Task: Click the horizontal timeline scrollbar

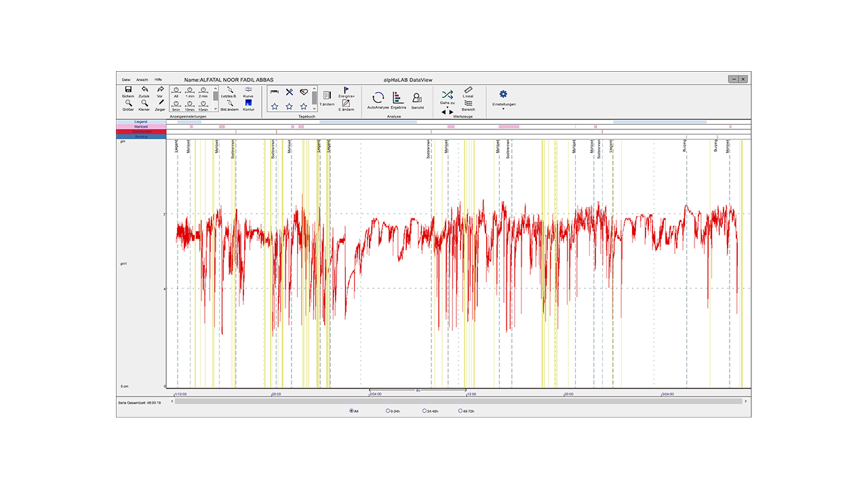Action: [458, 401]
